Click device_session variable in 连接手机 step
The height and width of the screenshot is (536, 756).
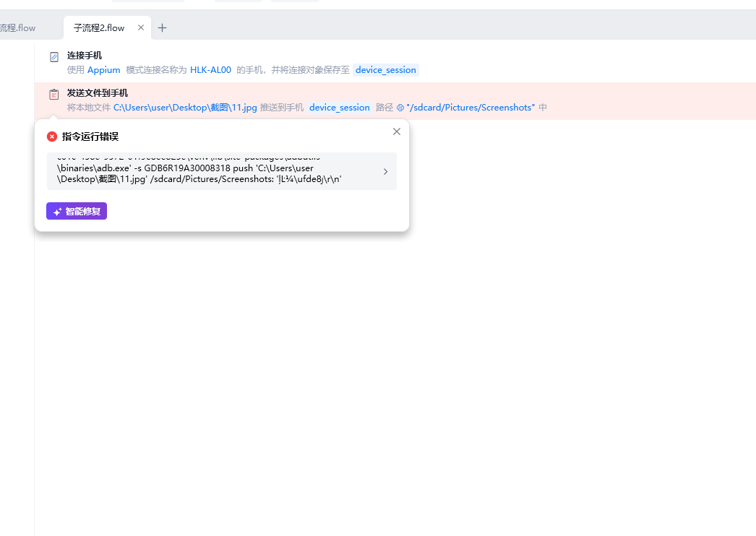pos(386,70)
